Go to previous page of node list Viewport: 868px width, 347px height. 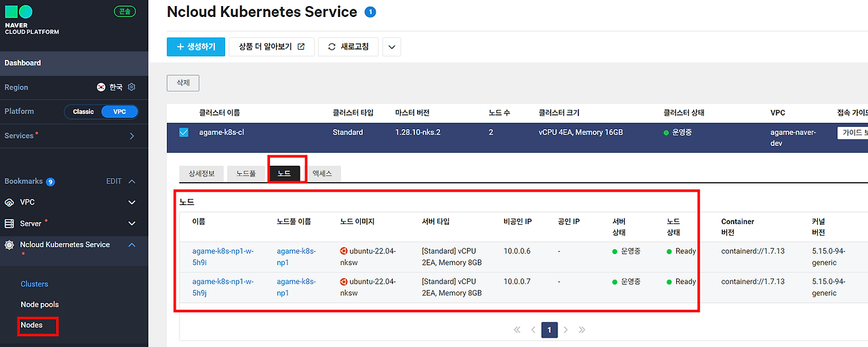click(x=534, y=330)
